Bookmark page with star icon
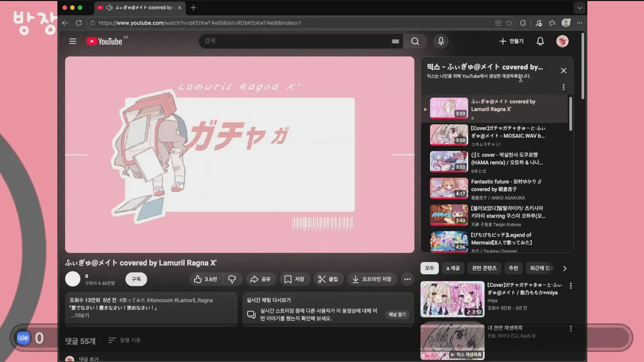This screenshot has height=362, width=644. click(x=509, y=23)
